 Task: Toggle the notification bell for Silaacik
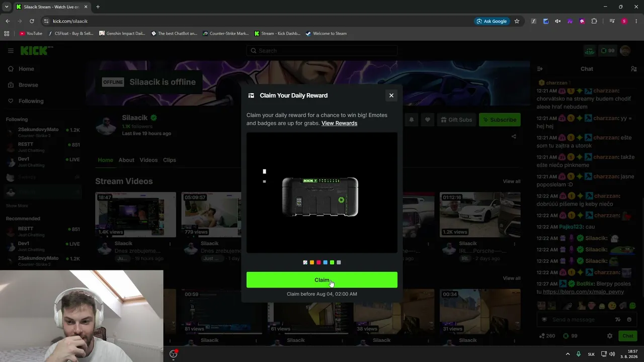412,120
